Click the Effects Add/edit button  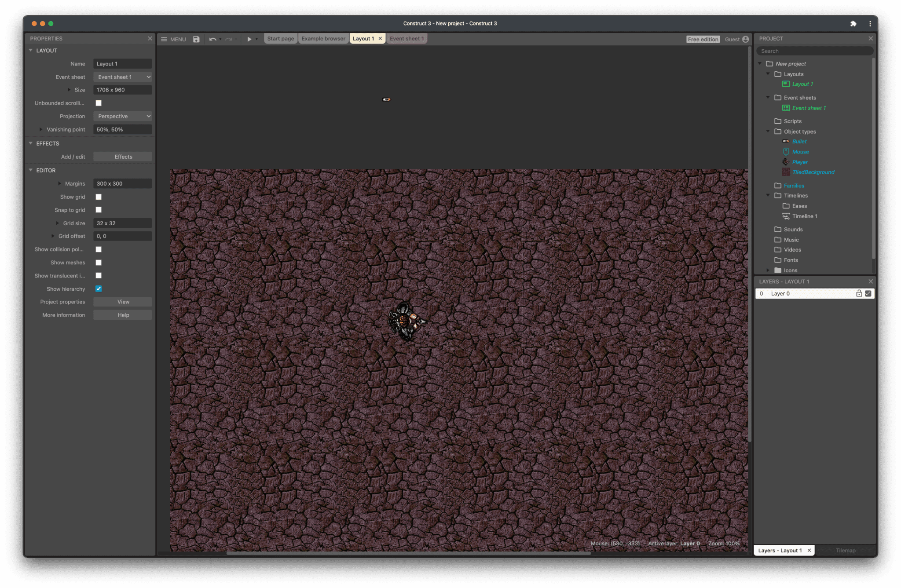[123, 156]
